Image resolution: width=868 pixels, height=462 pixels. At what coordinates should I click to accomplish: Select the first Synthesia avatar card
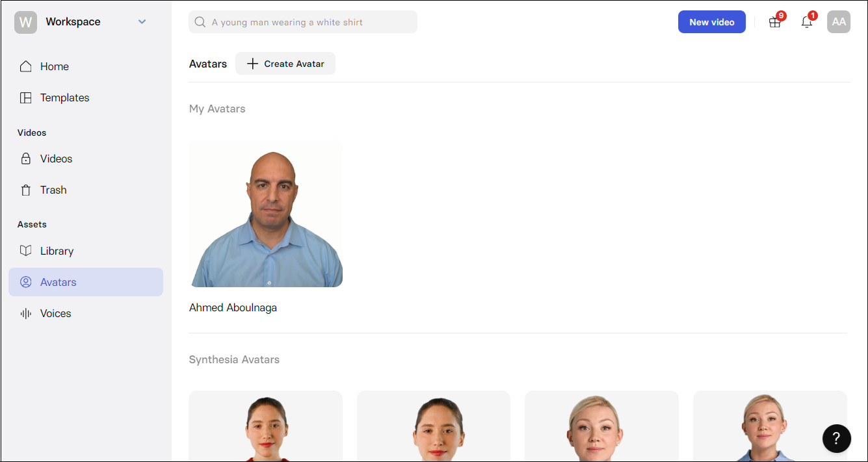tap(265, 426)
